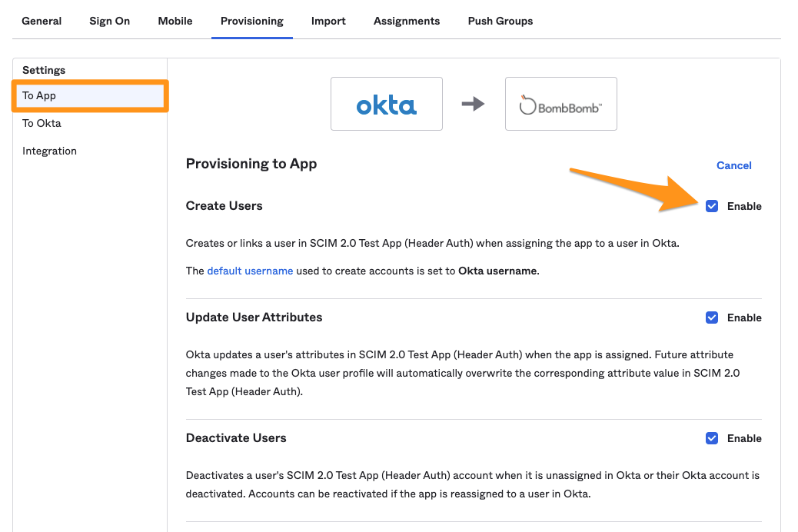Uncheck the Deactivate Users Enable box

click(x=712, y=438)
